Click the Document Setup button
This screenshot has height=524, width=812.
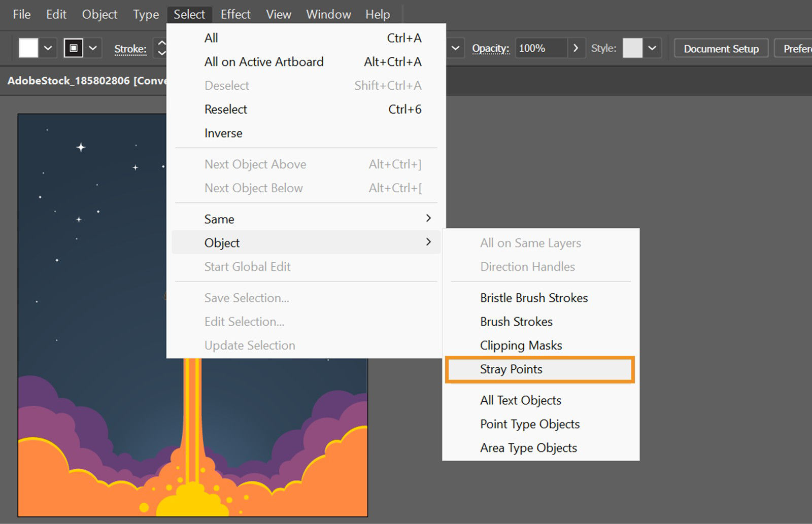coord(721,48)
